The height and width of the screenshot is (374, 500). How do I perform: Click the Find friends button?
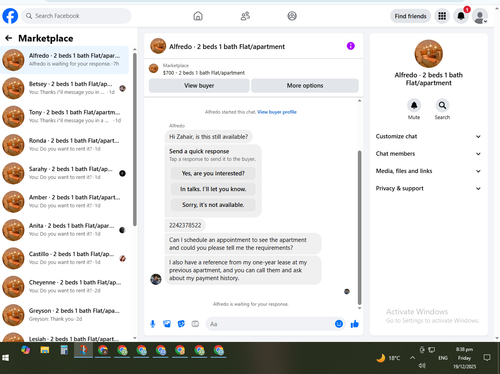[410, 16]
